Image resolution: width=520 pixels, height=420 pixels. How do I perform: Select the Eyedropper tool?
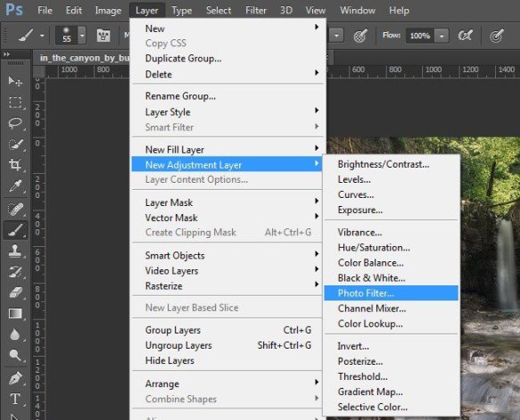coord(15,186)
